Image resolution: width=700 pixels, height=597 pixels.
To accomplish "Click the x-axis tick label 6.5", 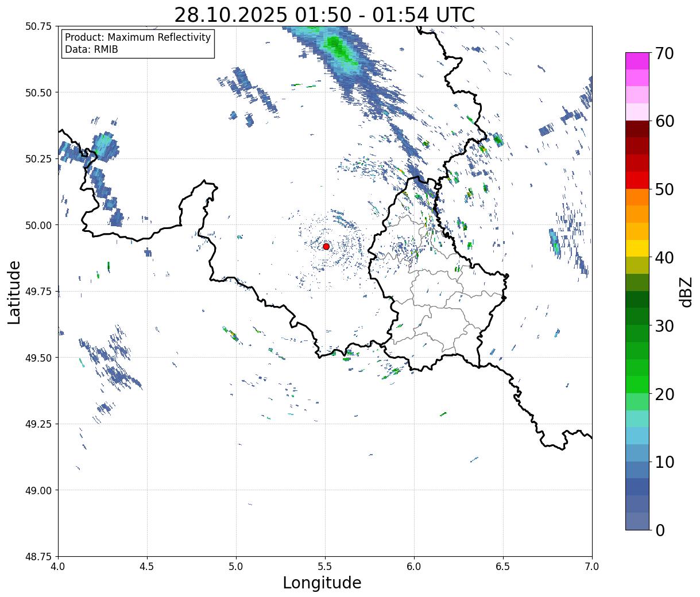I will pyautogui.click(x=503, y=566).
